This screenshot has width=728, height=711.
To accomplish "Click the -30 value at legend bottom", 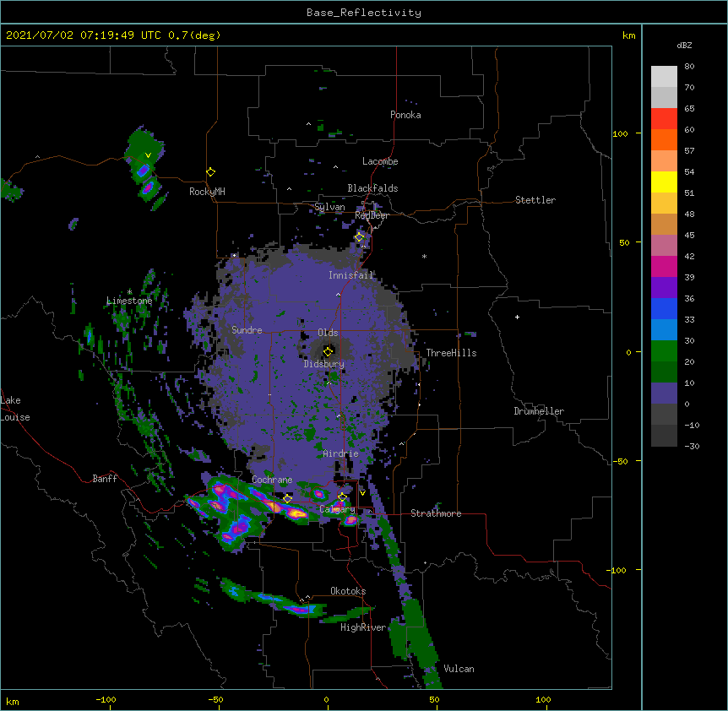I will (692, 447).
